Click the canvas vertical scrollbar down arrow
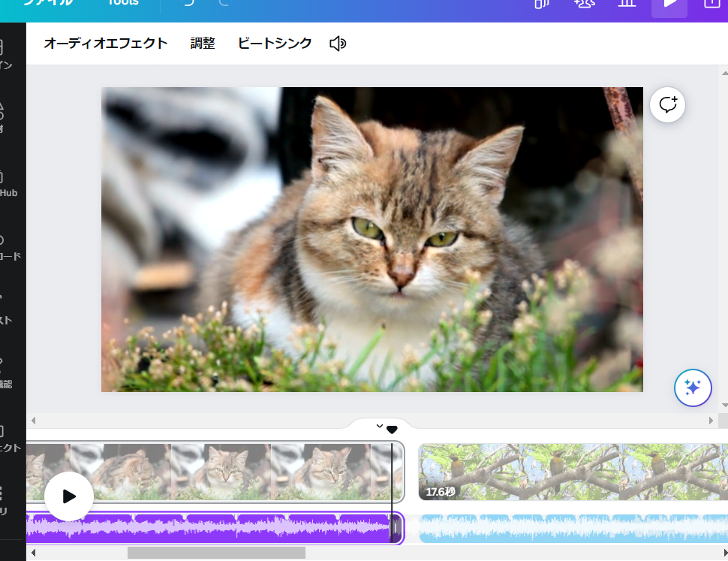This screenshot has width=728, height=561. (x=724, y=406)
